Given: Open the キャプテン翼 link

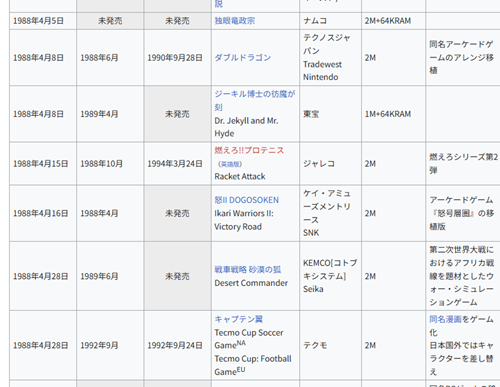Looking at the screenshot, I should tap(239, 319).
